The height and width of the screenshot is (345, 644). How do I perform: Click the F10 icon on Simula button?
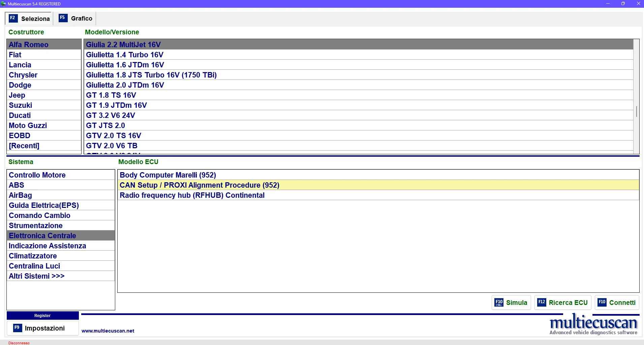tap(499, 303)
